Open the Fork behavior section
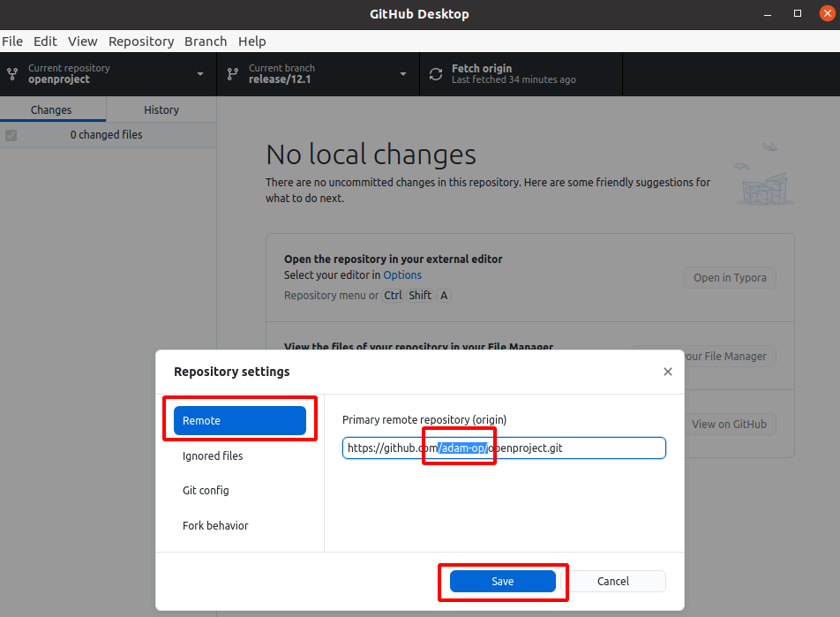This screenshot has height=617, width=840. (215, 526)
